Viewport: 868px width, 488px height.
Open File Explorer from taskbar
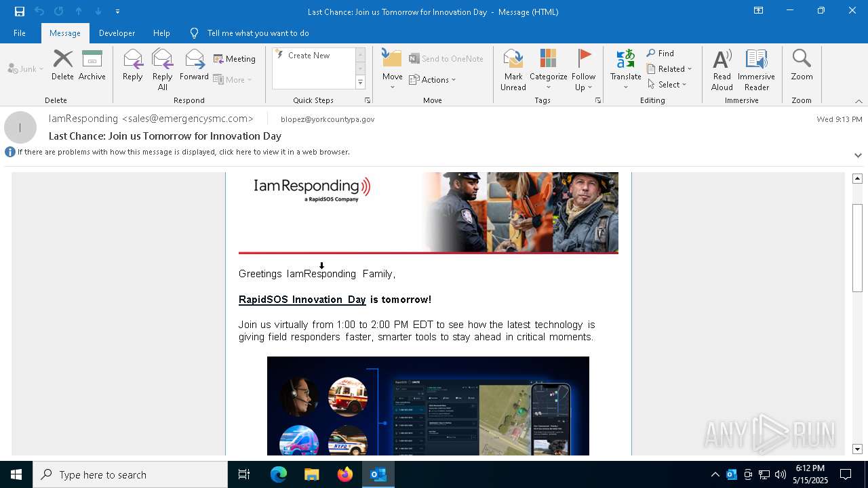[312, 474]
